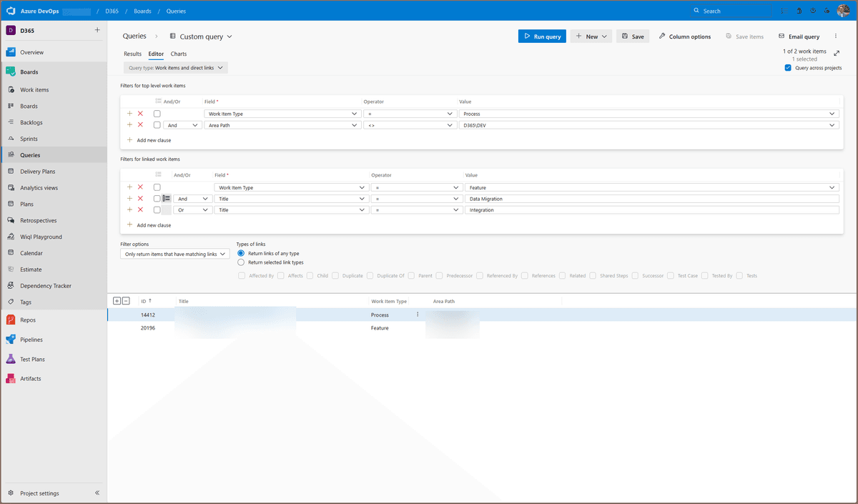
Task: Open the marketplace shopping bag icon
Action: (798, 11)
